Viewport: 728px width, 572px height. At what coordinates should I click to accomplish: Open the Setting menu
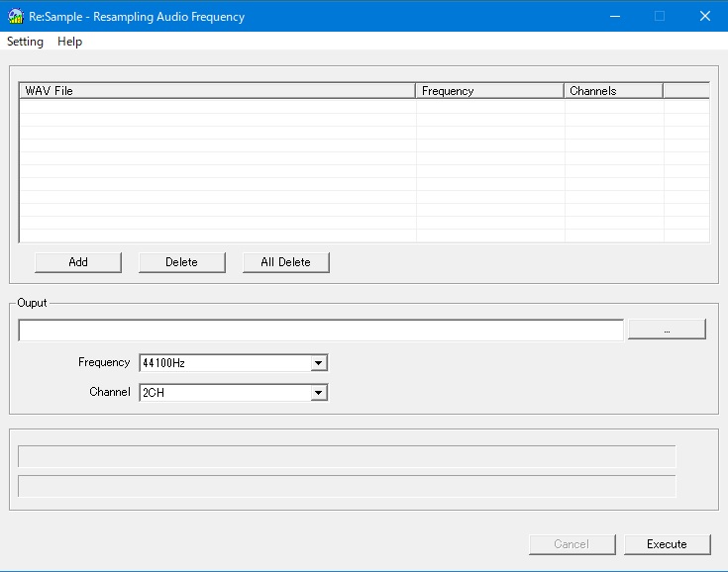[25, 42]
